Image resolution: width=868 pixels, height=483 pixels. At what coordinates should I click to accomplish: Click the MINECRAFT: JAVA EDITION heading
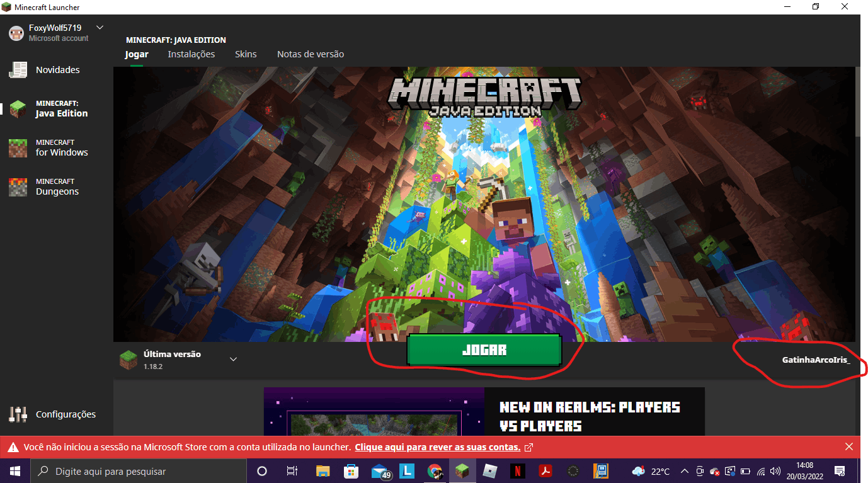176,40
